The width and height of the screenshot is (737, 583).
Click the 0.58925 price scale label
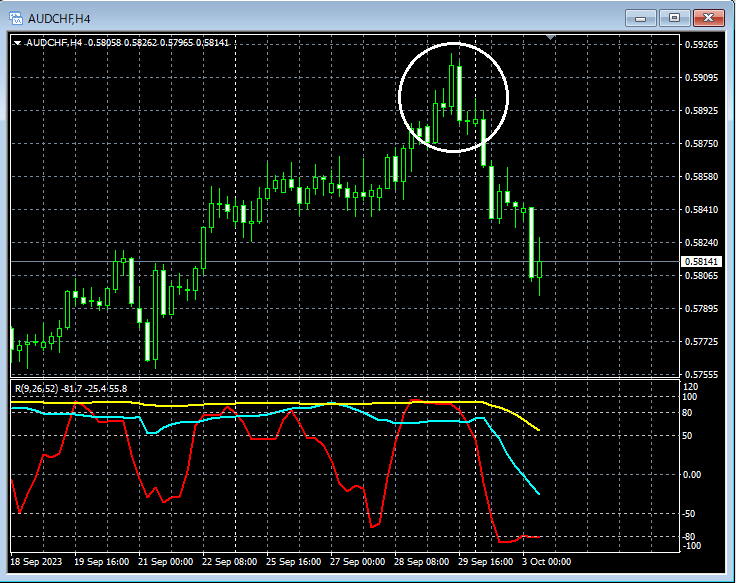point(701,110)
